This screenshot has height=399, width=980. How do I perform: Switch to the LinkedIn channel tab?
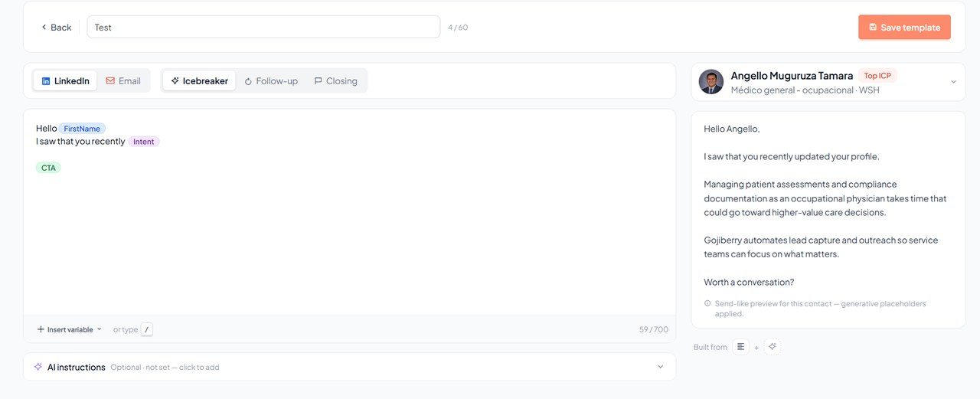coord(65,80)
